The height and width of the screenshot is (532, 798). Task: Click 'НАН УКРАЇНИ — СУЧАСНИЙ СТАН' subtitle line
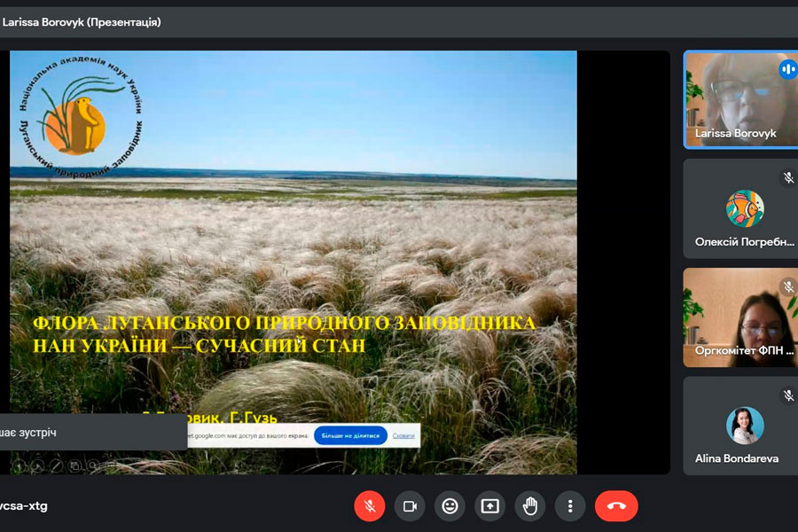(199, 346)
